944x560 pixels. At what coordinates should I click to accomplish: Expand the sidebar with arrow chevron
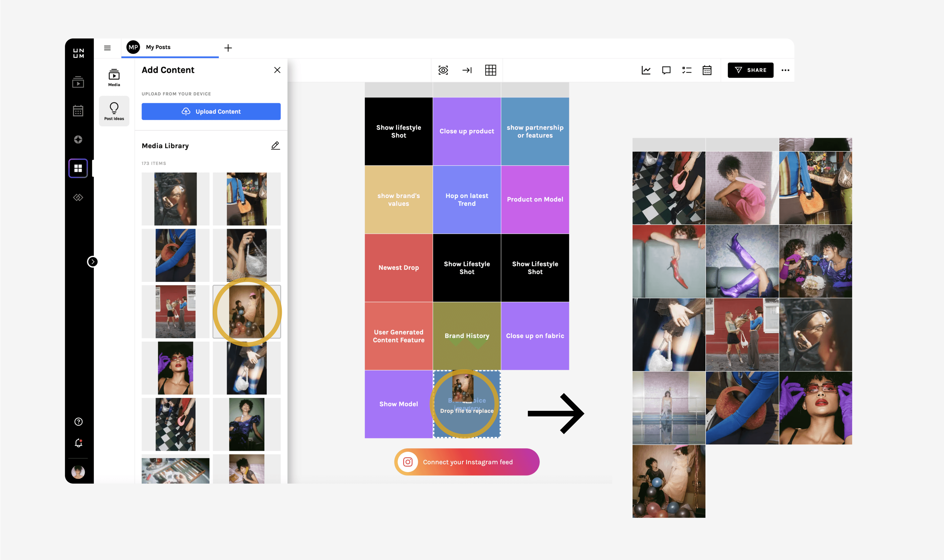(x=92, y=261)
